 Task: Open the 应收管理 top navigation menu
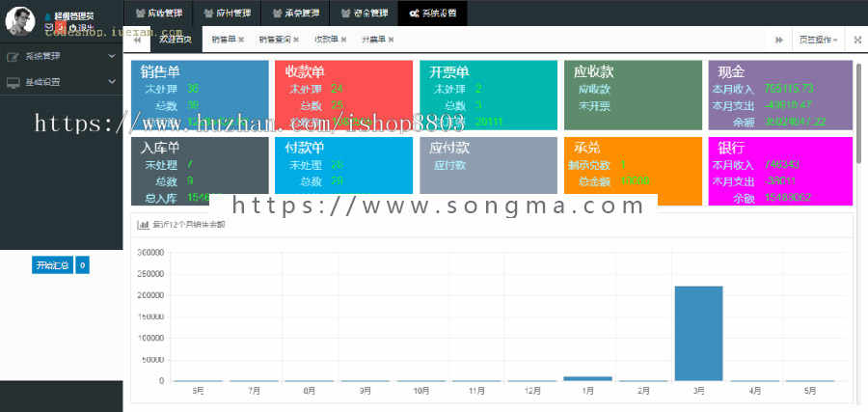pyautogui.click(x=158, y=13)
